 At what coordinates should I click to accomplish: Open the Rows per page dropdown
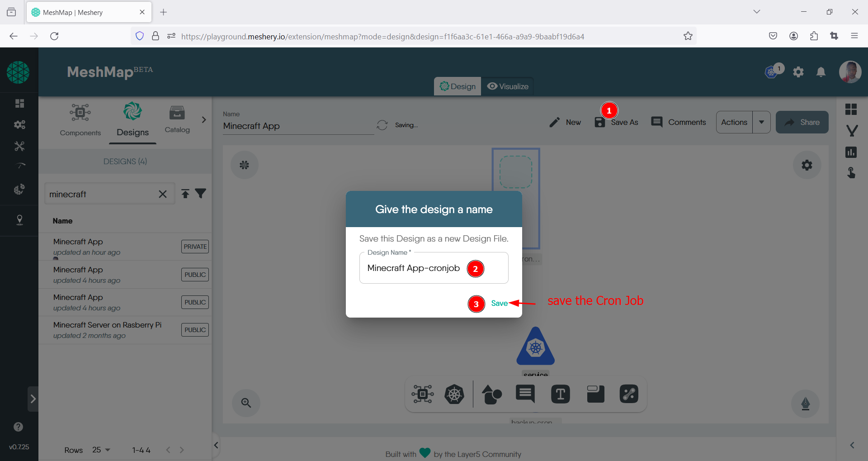pos(101,450)
